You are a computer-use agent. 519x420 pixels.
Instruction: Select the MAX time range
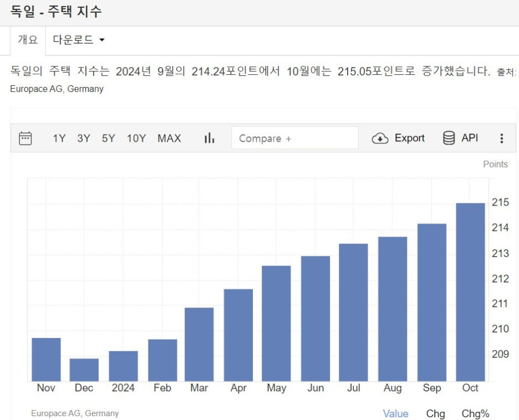click(x=169, y=138)
